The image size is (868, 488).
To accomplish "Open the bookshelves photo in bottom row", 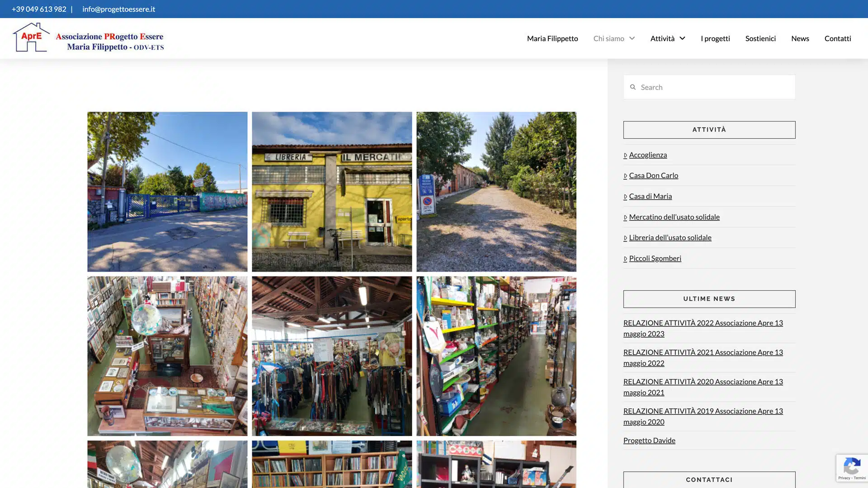I will 332,465.
